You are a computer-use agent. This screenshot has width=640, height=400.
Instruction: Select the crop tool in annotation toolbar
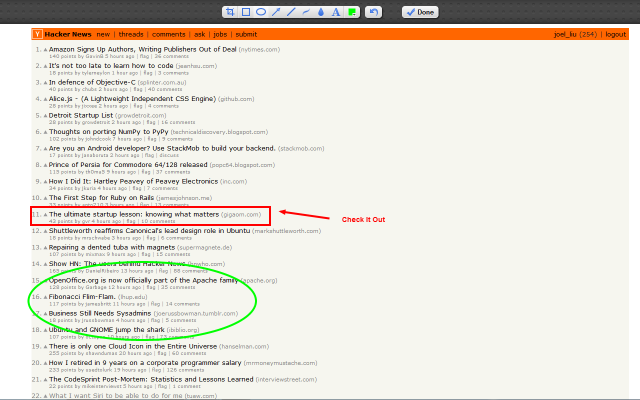pyautogui.click(x=230, y=12)
